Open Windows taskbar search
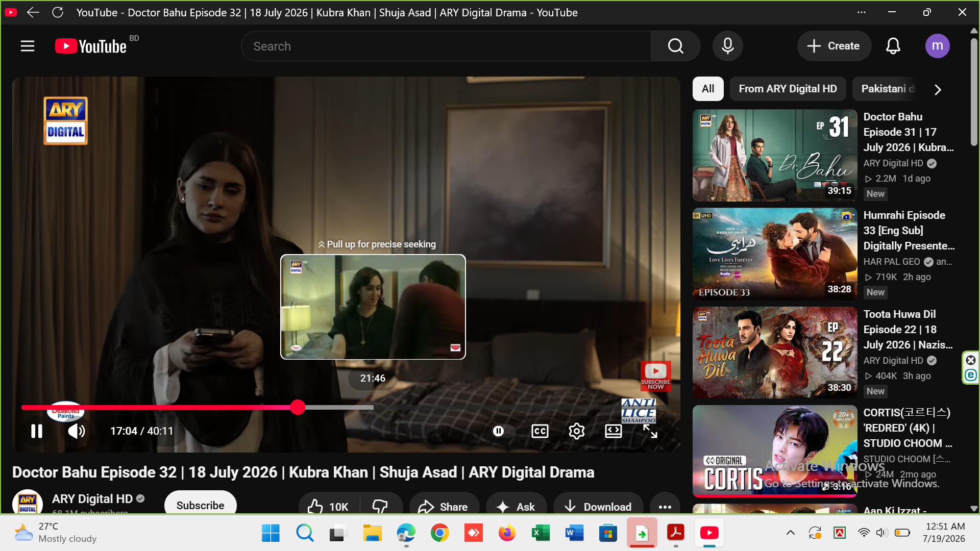 305,533
